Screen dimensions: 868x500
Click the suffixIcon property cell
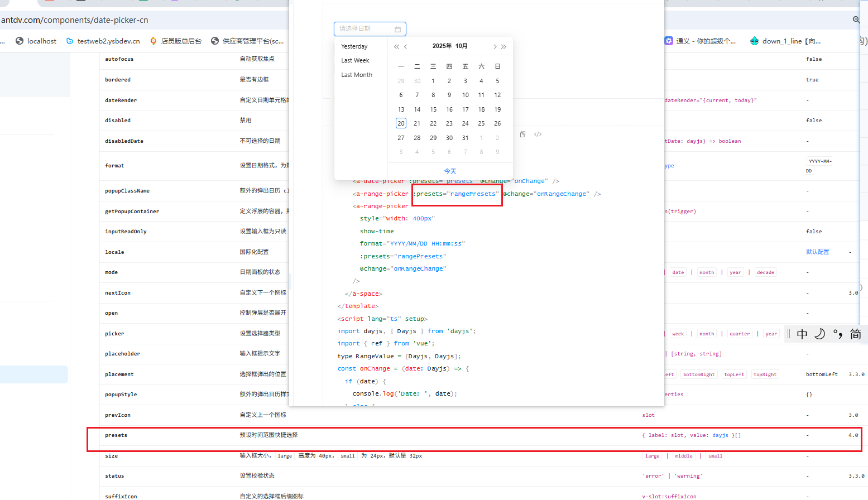(121, 496)
